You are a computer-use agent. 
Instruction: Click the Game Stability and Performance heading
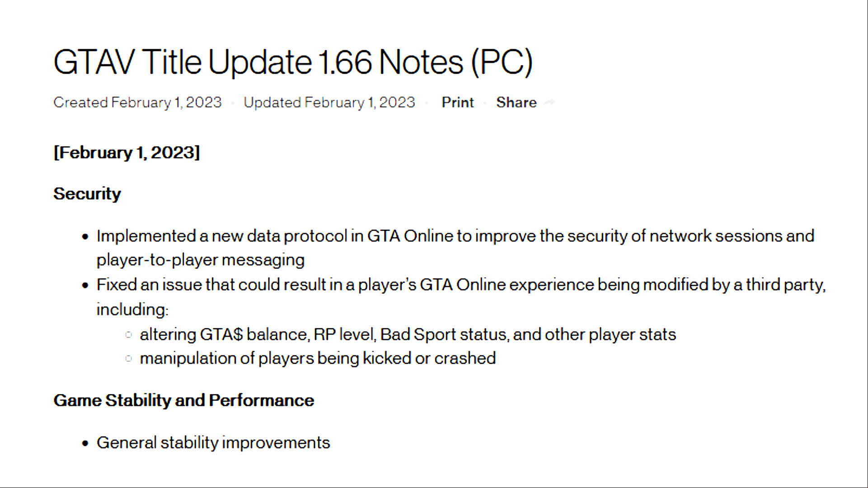(183, 400)
